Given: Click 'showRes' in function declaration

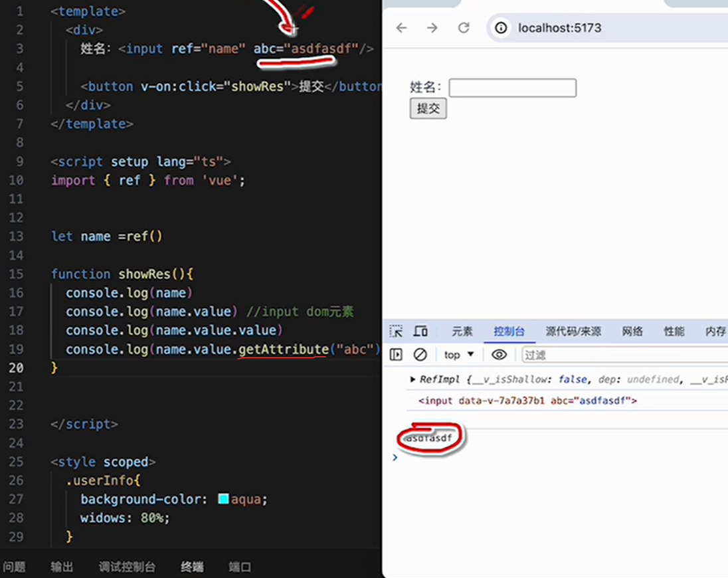Looking at the screenshot, I should [144, 274].
